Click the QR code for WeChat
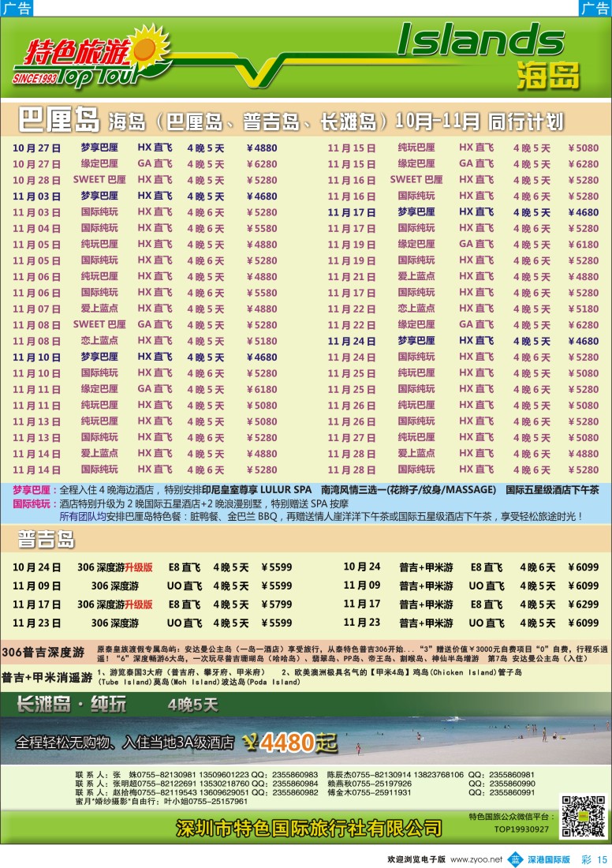 pos(584,817)
